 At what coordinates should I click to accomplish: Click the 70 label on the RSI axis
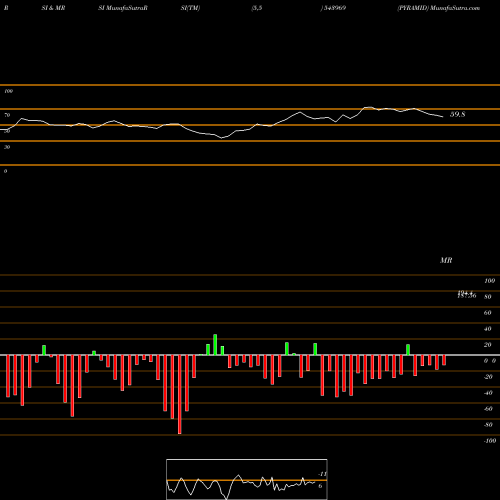(x=7, y=115)
